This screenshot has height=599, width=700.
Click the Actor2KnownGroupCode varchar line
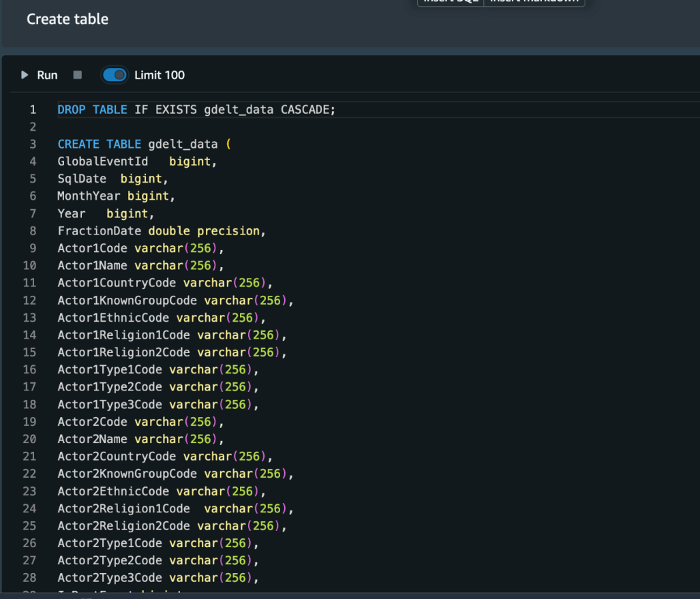175,474
